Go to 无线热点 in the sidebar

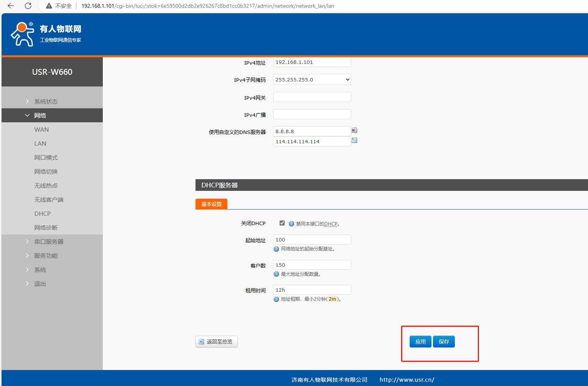click(46, 185)
